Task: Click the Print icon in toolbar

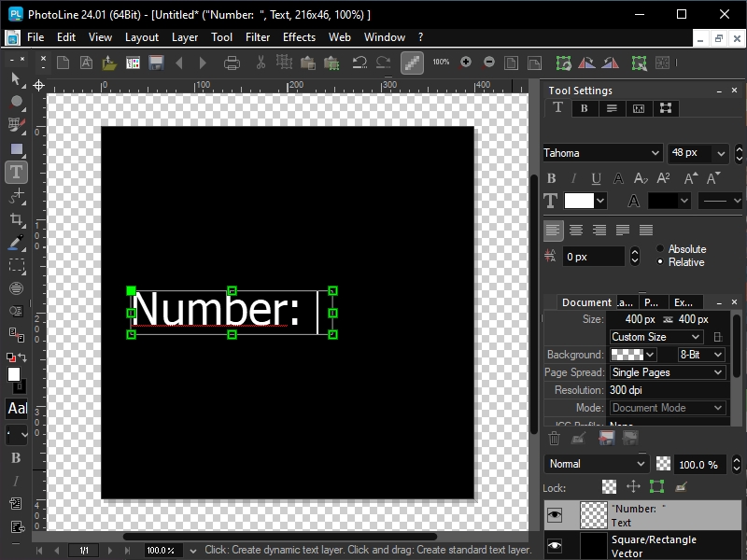Action: (232, 63)
